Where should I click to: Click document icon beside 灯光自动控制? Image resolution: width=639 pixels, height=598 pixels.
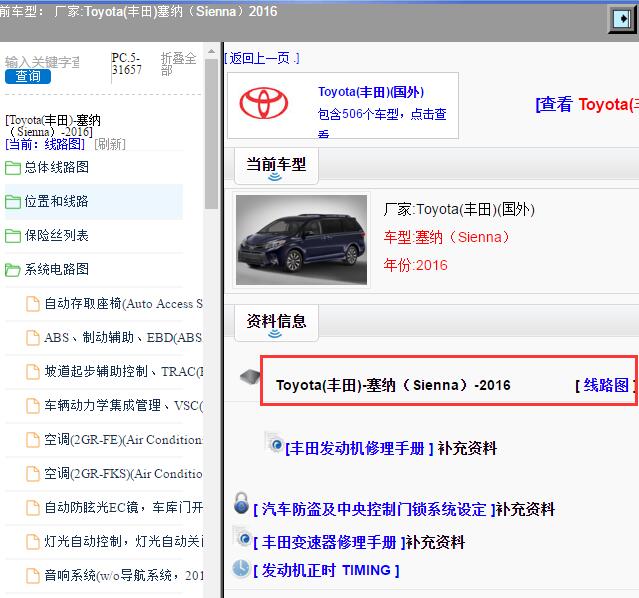pyautogui.click(x=33, y=542)
